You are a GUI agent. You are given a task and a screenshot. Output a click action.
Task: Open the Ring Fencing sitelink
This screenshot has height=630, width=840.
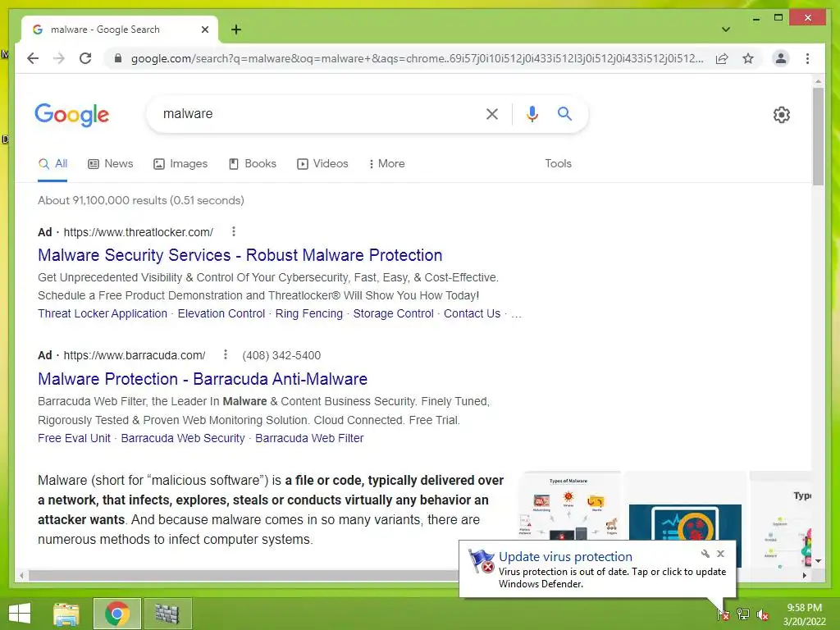click(x=309, y=314)
